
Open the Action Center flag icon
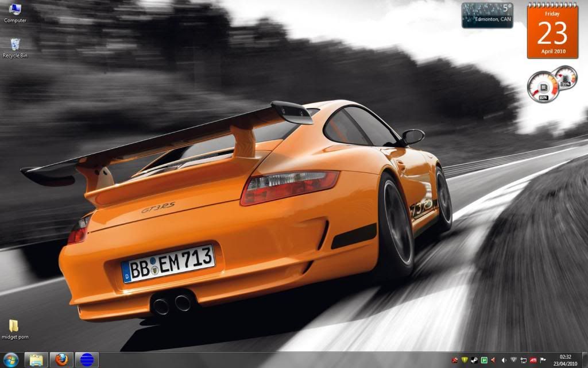tap(543, 361)
